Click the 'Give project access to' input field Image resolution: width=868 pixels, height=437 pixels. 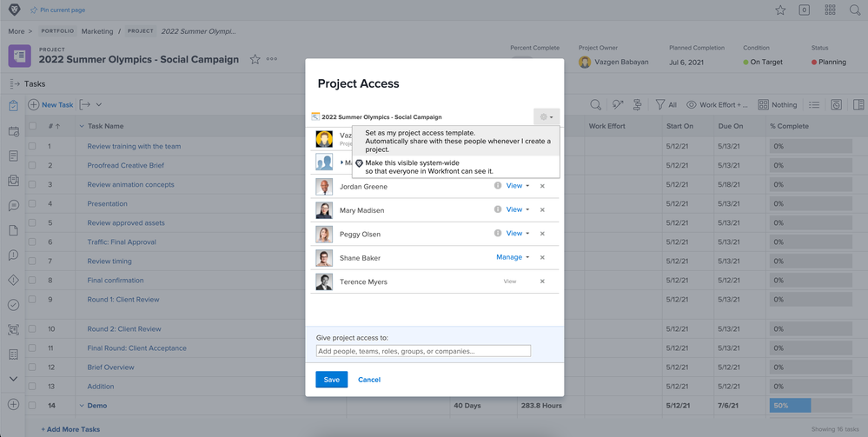(x=423, y=351)
